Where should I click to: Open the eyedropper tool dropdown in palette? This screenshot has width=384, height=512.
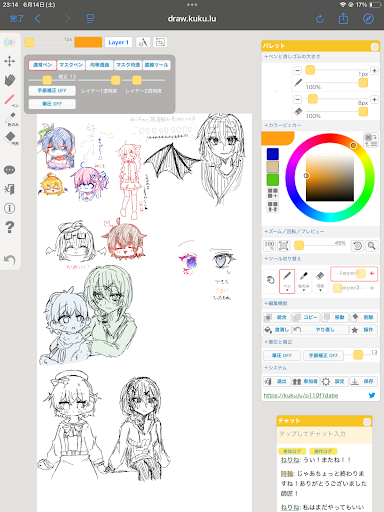tap(303, 281)
